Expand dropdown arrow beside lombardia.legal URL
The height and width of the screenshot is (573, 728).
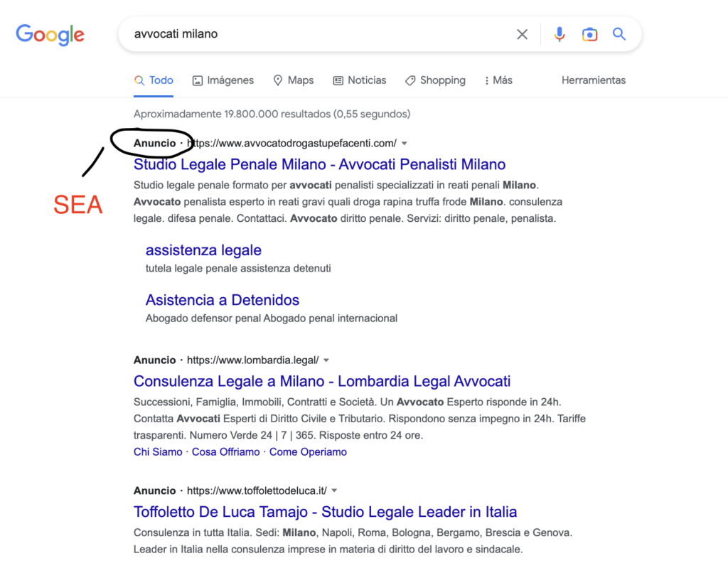tap(326, 360)
